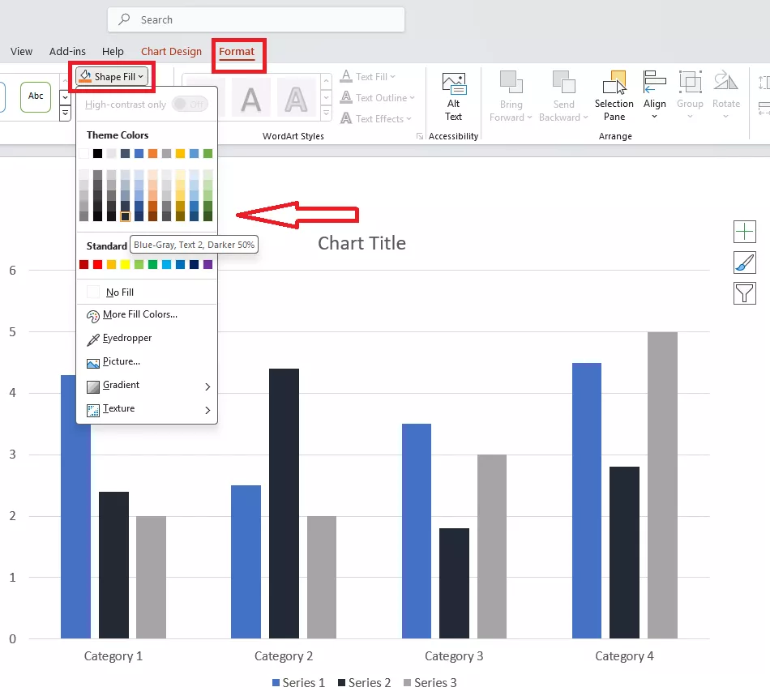
Task: Select Blue-Gray Text 2 Darker 50% swatch
Action: 125,216
